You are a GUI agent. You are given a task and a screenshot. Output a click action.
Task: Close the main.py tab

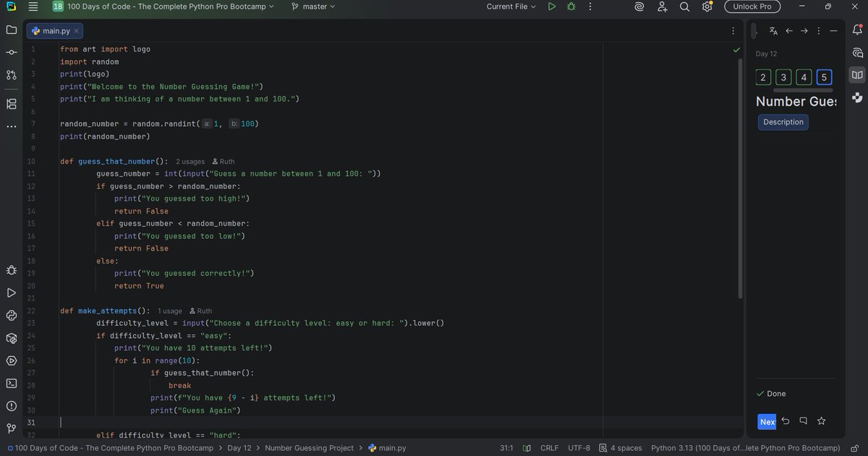click(x=77, y=31)
